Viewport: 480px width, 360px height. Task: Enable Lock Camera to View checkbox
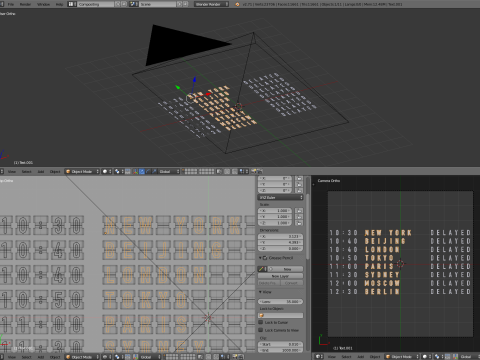261,330
